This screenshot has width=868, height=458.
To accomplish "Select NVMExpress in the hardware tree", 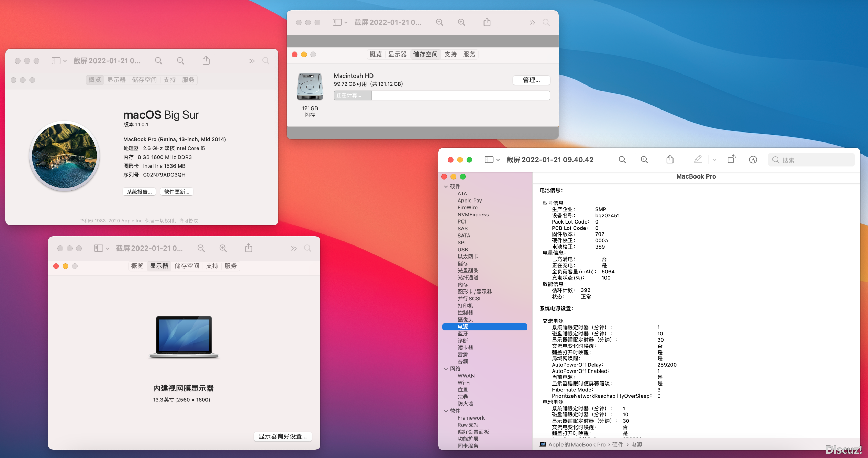I will click(473, 215).
